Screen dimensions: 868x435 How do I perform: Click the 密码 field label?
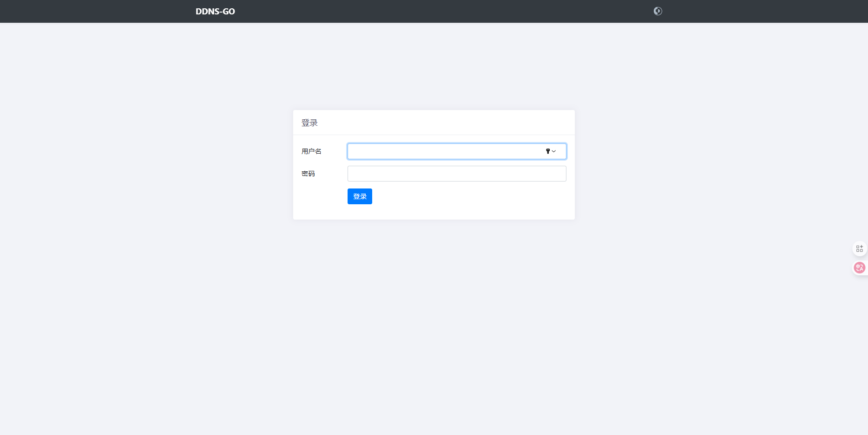308,174
